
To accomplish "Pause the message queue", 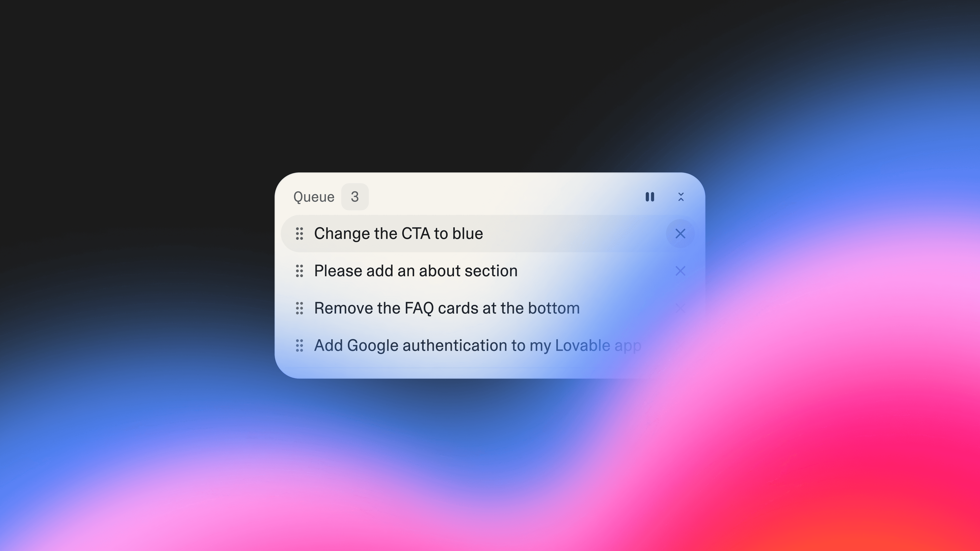I will click(650, 197).
